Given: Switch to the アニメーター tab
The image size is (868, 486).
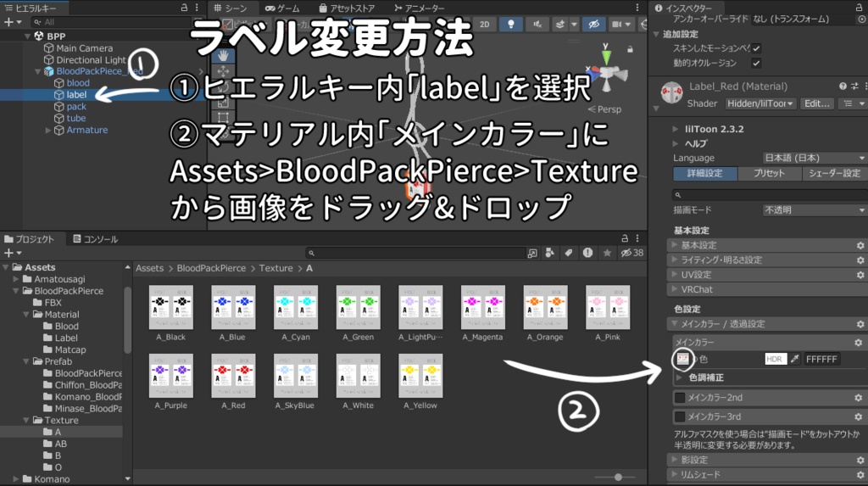Looking at the screenshot, I should click(419, 8).
